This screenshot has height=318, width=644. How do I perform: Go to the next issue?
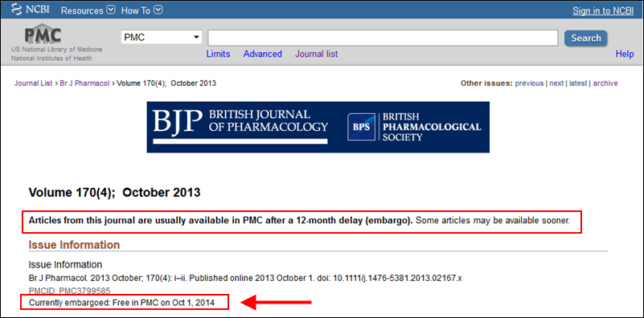556,84
